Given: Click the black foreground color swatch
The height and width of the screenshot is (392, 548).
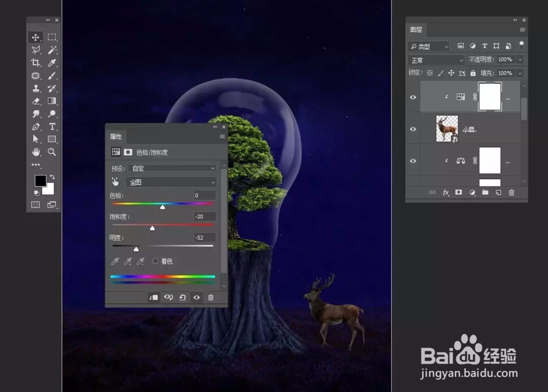Looking at the screenshot, I should (x=40, y=180).
